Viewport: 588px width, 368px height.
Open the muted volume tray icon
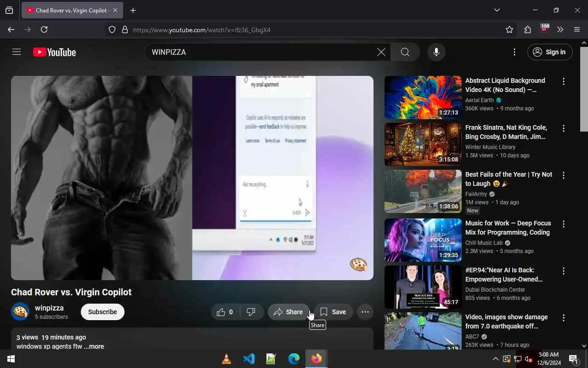528,359
